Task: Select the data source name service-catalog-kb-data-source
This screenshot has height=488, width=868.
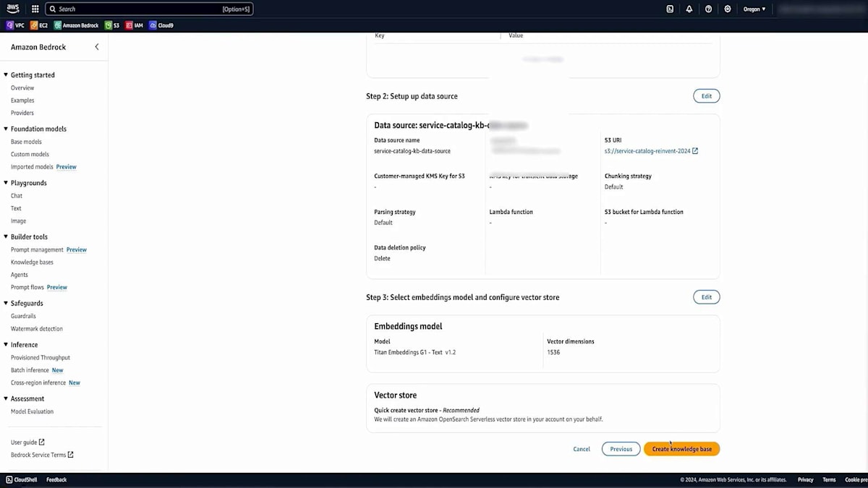Action: 412,151
